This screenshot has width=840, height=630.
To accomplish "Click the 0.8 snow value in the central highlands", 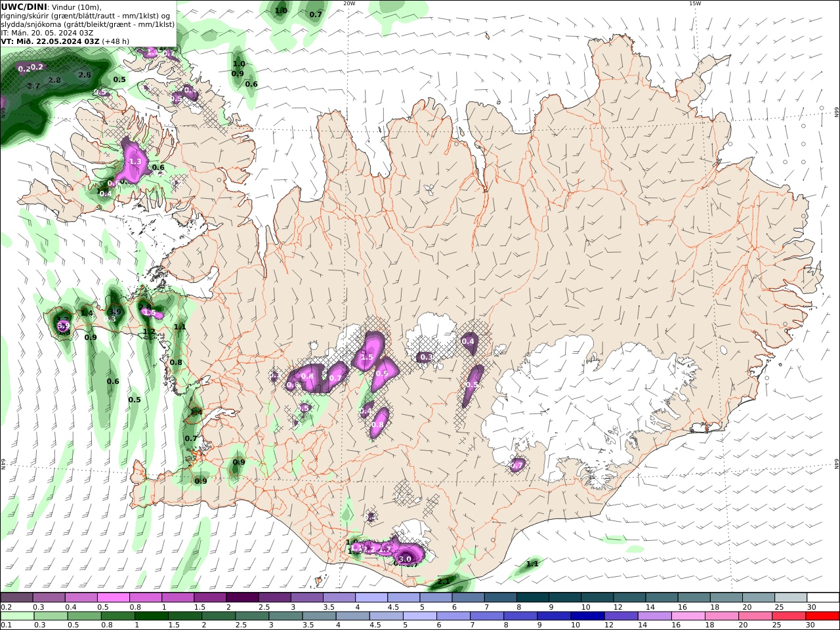I will (377, 425).
